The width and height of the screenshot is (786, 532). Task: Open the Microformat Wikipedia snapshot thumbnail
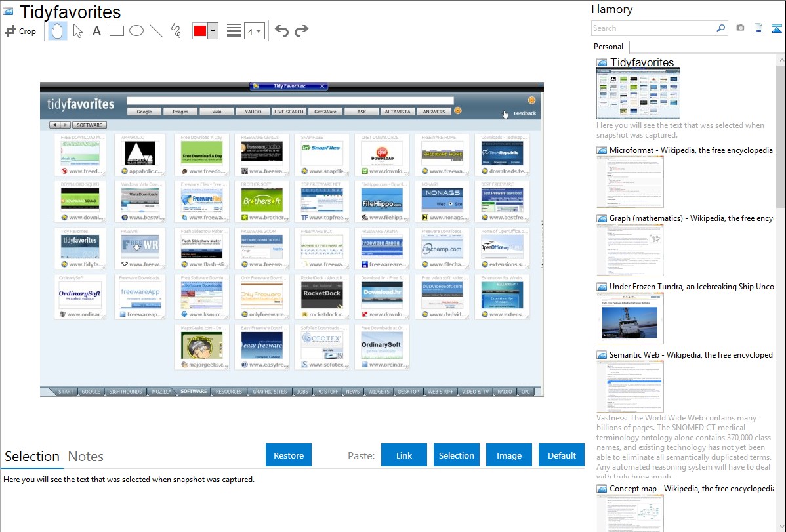tap(630, 182)
